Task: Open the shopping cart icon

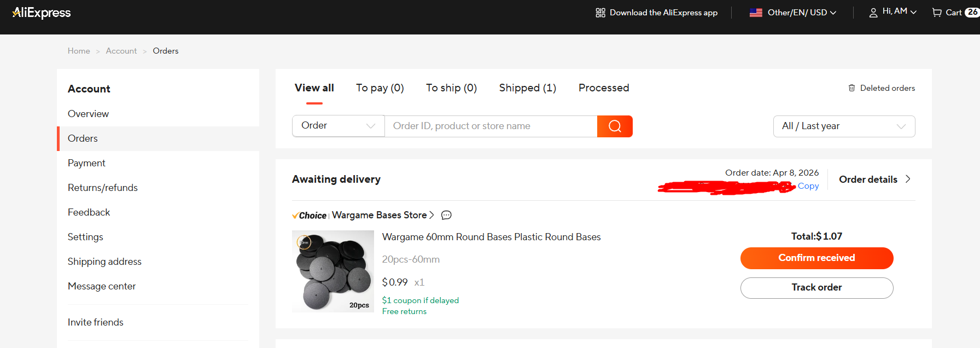Action: (x=937, y=13)
